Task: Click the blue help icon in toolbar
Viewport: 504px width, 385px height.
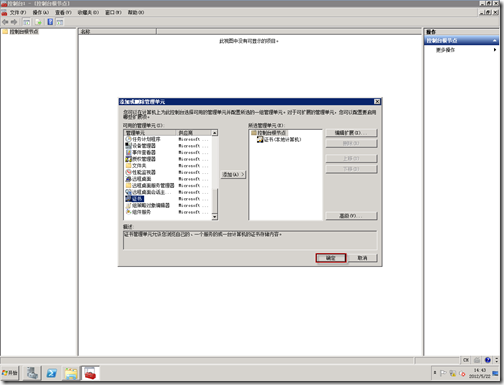Action: point(50,22)
